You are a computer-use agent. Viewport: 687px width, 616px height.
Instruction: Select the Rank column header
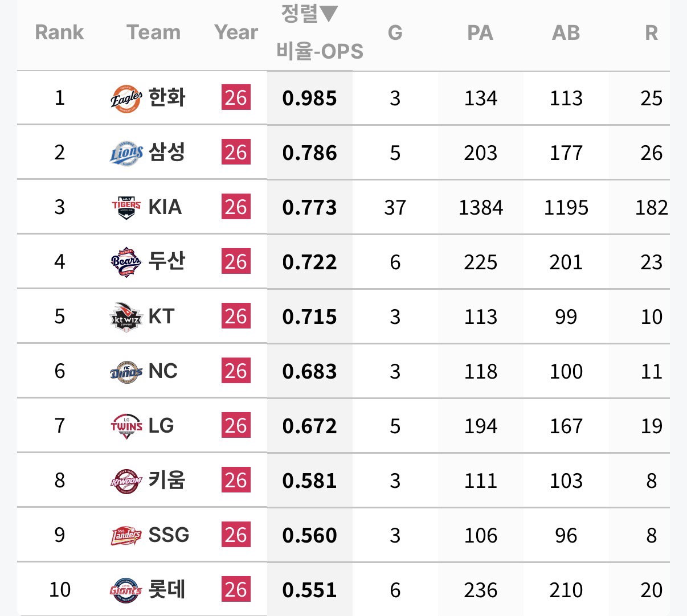(x=59, y=32)
